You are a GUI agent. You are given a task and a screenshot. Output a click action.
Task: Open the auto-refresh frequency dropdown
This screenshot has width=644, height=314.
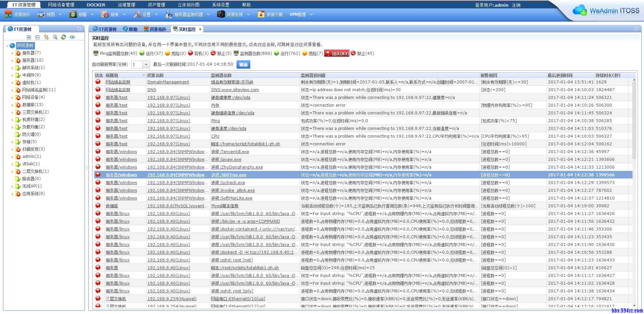coord(146,64)
